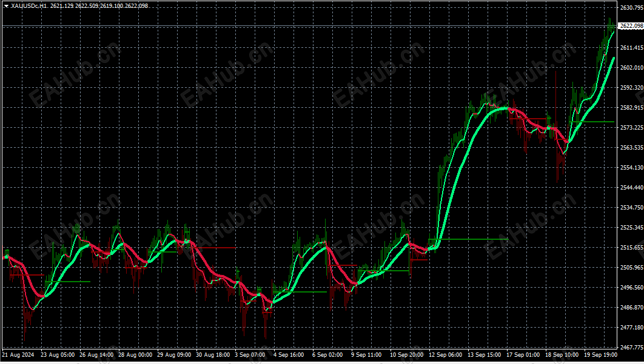Click price scale label 2525.345
644x364 pixels.
(632, 227)
